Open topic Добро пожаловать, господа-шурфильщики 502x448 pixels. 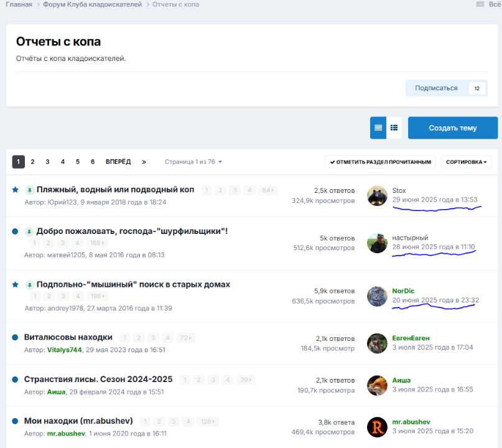click(x=132, y=231)
